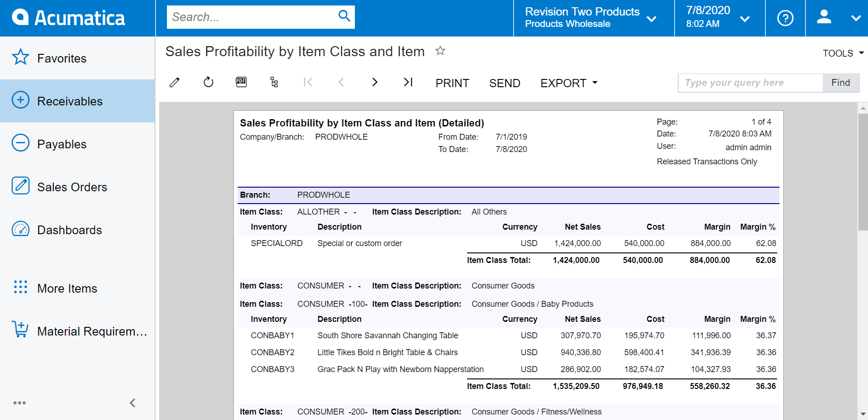Click the Sales Orders pencil icon
This screenshot has height=420, width=868.
point(21,186)
